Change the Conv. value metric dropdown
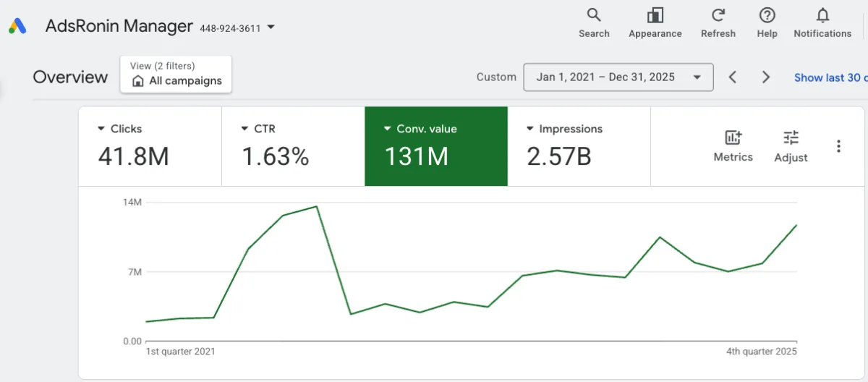 pyautogui.click(x=388, y=129)
